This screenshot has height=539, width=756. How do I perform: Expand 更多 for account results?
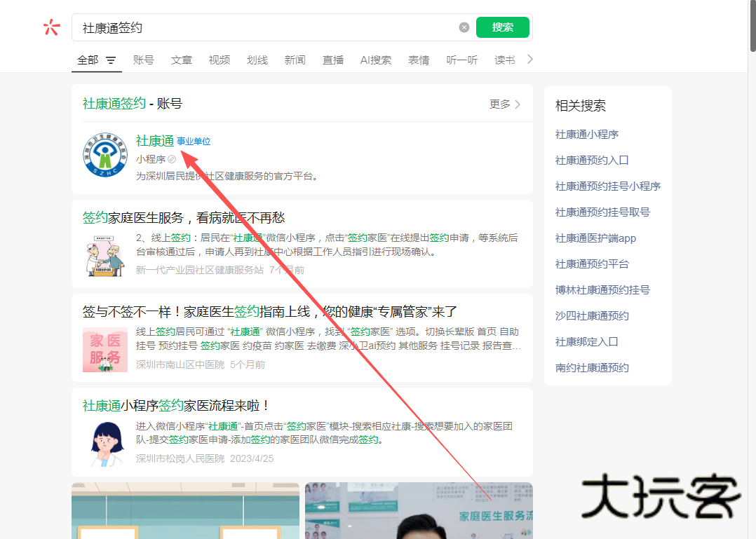pyautogui.click(x=505, y=104)
